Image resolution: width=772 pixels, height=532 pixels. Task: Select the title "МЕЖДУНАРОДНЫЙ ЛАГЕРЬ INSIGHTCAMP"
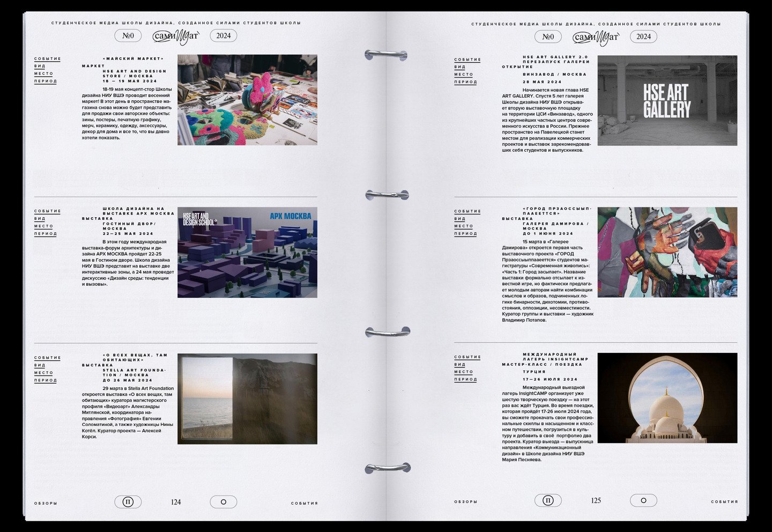(555, 357)
